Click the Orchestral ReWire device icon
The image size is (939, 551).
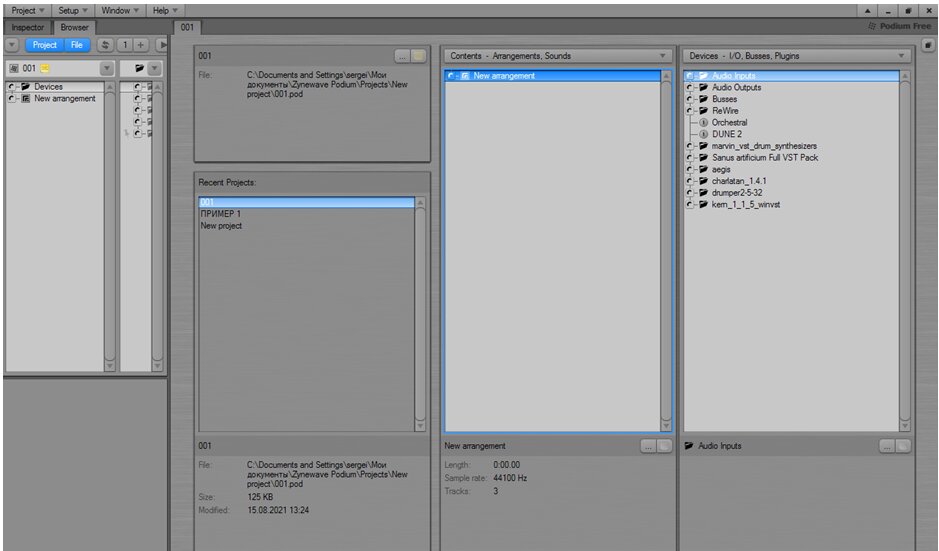704,123
